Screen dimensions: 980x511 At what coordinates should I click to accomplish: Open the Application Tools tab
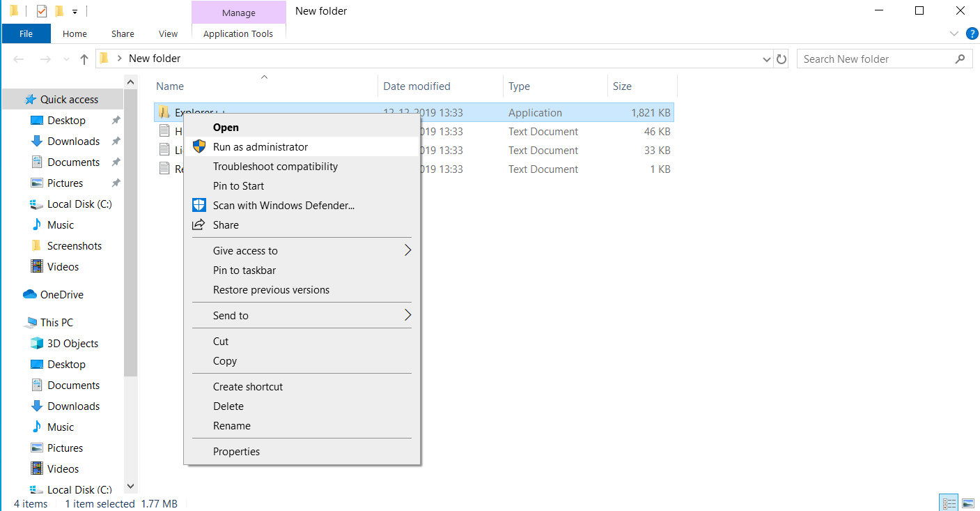pyautogui.click(x=238, y=33)
